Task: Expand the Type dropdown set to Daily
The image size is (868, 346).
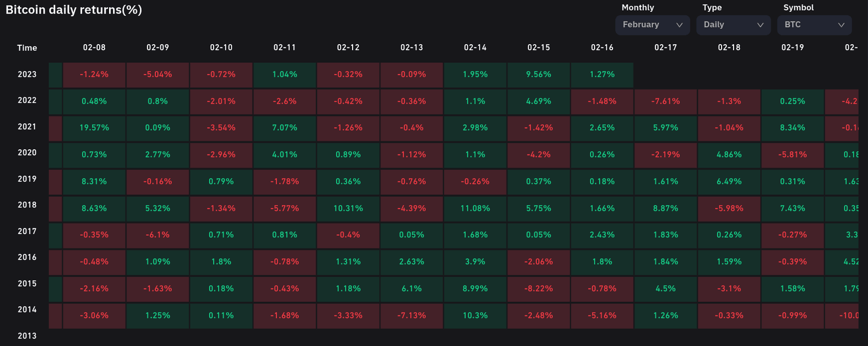Action: point(733,25)
